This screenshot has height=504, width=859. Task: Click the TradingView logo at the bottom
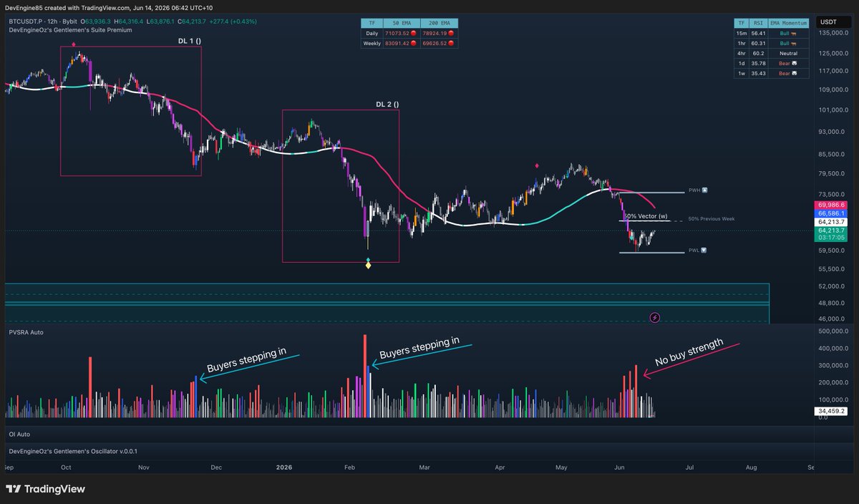pyautogui.click(x=45, y=489)
